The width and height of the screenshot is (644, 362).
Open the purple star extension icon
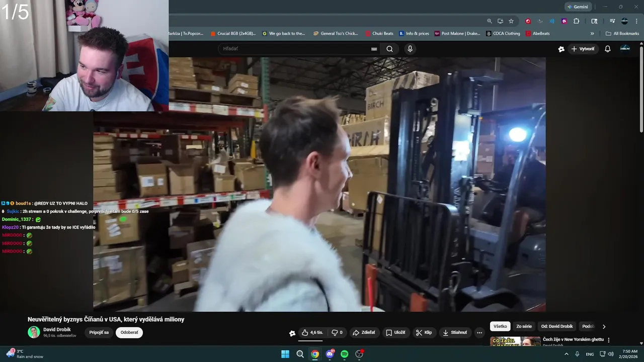[564, 21]
